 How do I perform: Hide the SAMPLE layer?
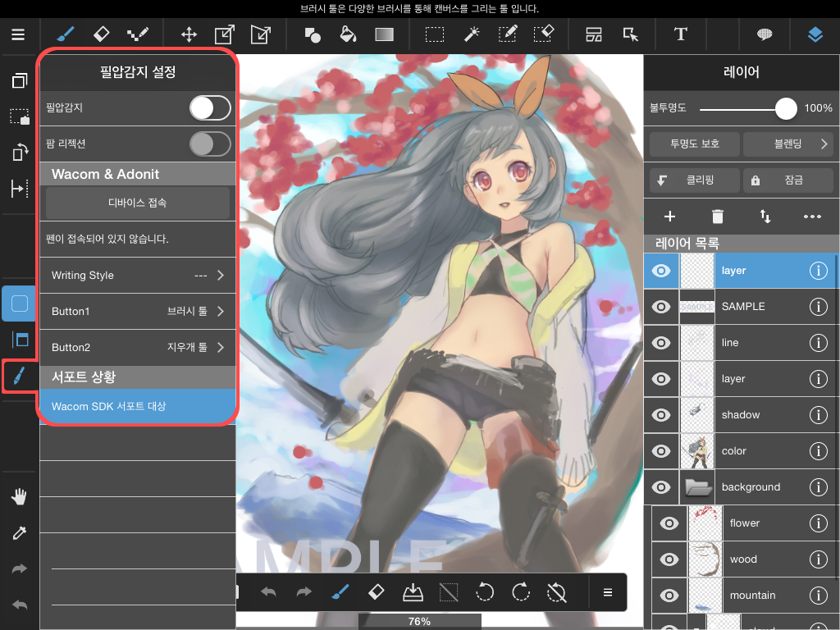tap(661, 307)
